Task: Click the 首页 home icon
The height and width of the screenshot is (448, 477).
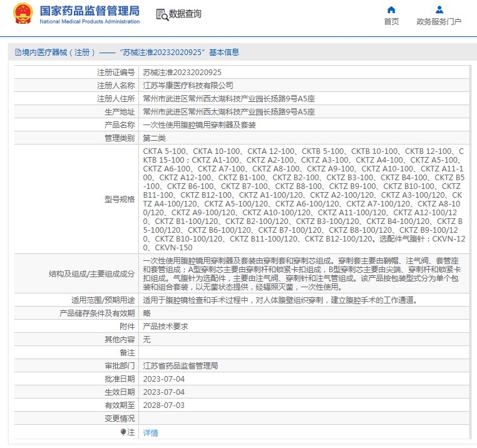Action: (391, 10)
